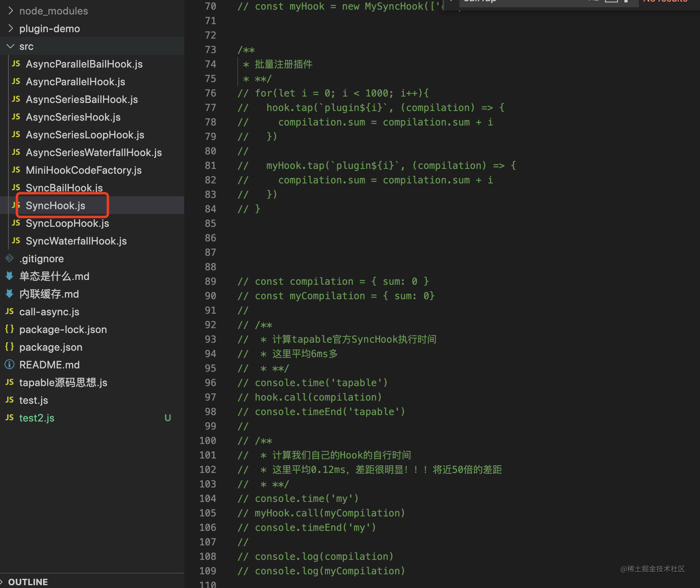
Task: Click JS icon of tapable源码思想.js
Action: click(x=10, y=382)
